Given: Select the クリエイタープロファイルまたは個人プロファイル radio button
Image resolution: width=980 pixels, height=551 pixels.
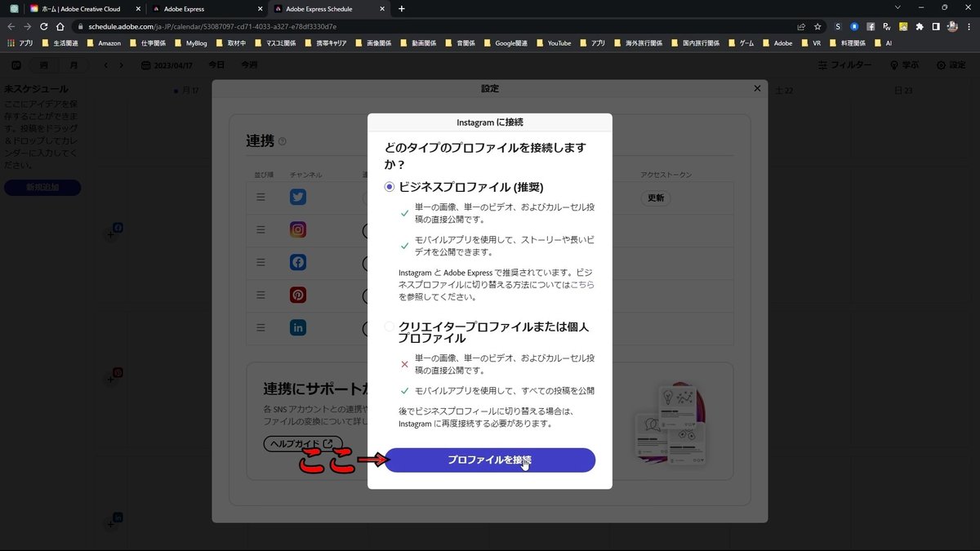Looking at the screenshot, I should pyautogui.click(x=390, y=327).
